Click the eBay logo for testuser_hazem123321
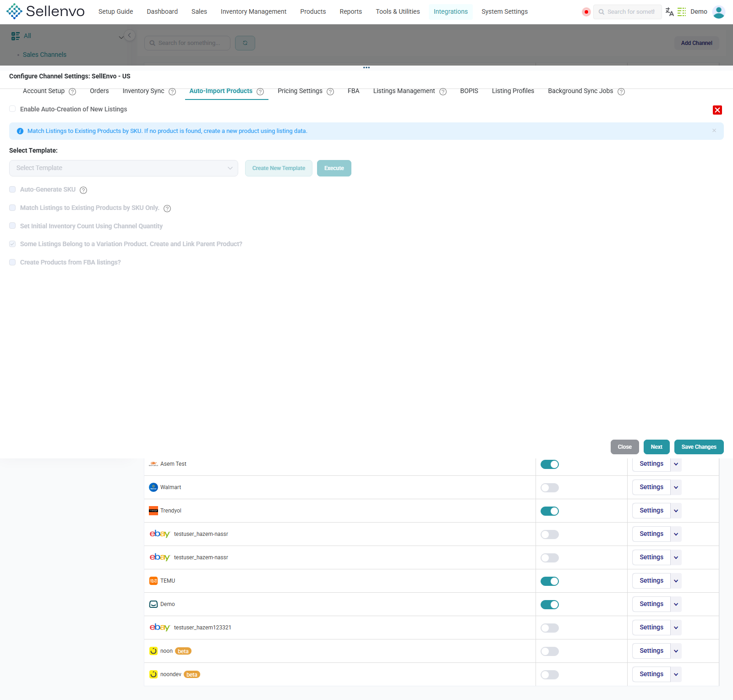The image size is (733, 700). 159,627
